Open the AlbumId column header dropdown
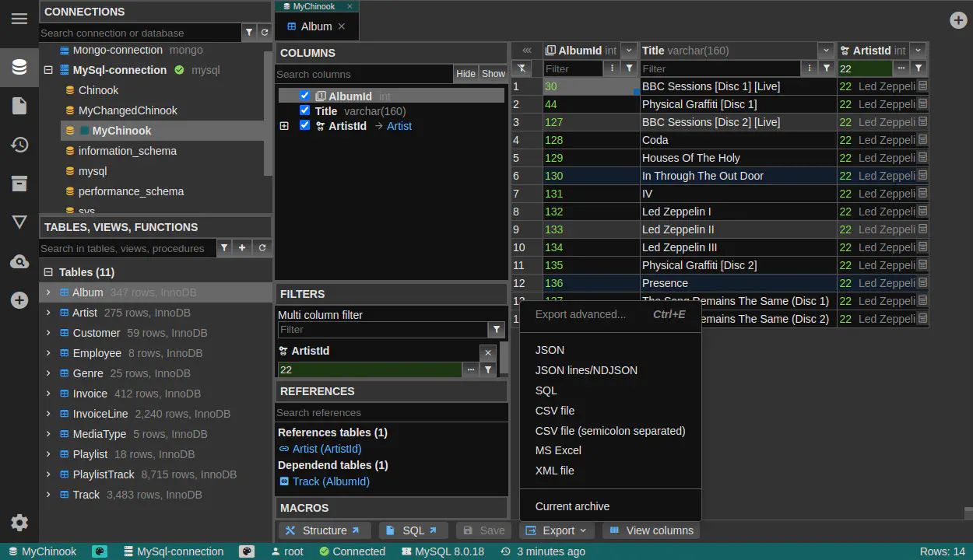Screen dimensions: 973x560 (x=629, y=51)
